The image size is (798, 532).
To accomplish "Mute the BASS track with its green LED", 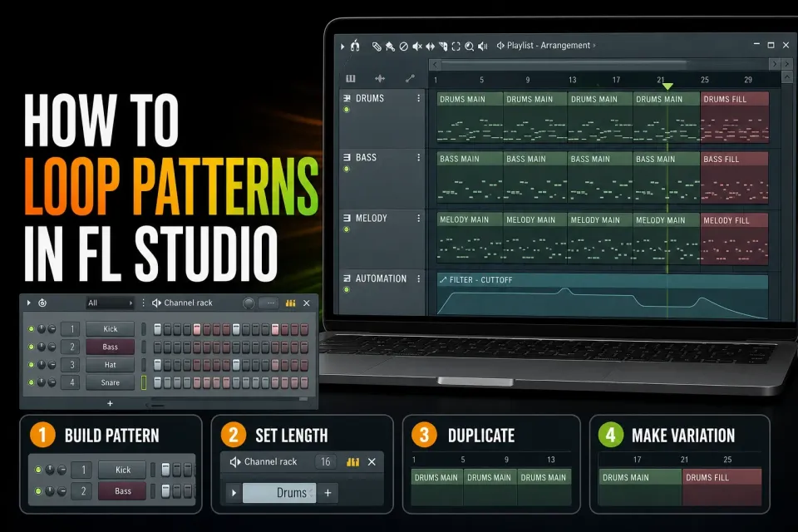I will pos(347,169).
